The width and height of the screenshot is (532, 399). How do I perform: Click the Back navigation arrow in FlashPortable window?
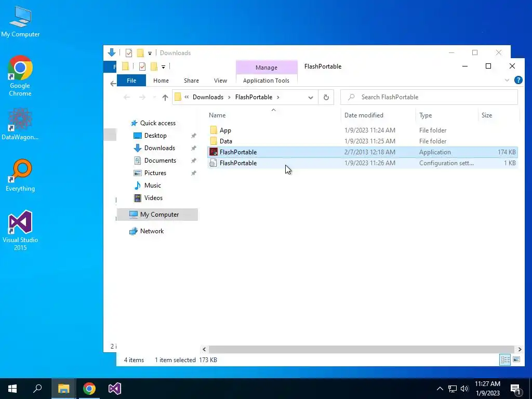tap(127, 97)
